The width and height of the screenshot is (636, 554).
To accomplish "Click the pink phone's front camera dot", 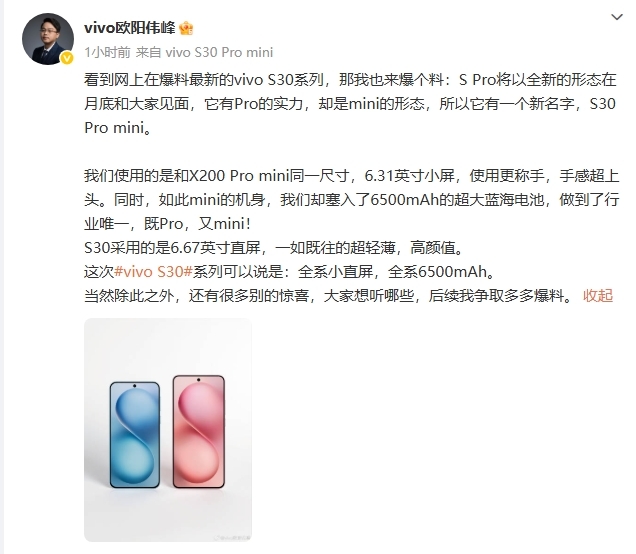I will click(x=198, y=380).
